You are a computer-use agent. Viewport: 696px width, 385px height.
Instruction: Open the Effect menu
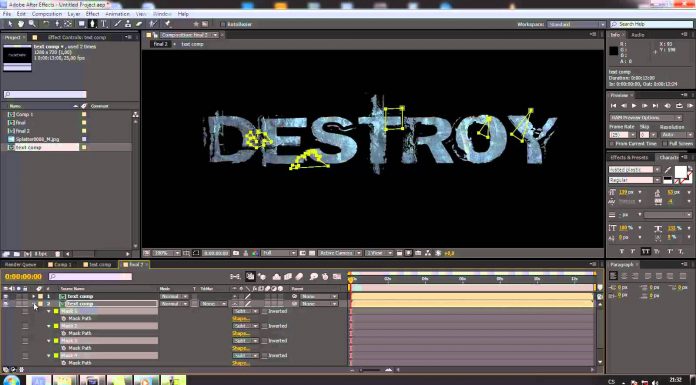92,14
